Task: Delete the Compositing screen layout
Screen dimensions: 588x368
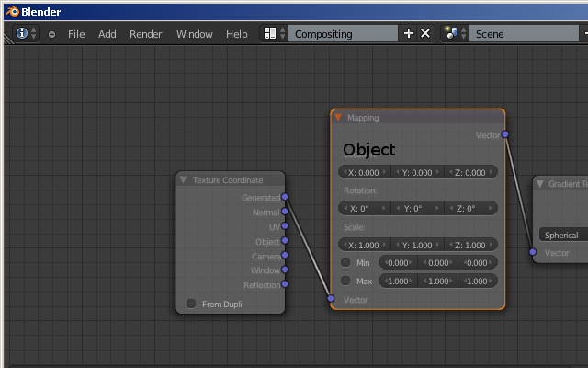Action: 425,33
